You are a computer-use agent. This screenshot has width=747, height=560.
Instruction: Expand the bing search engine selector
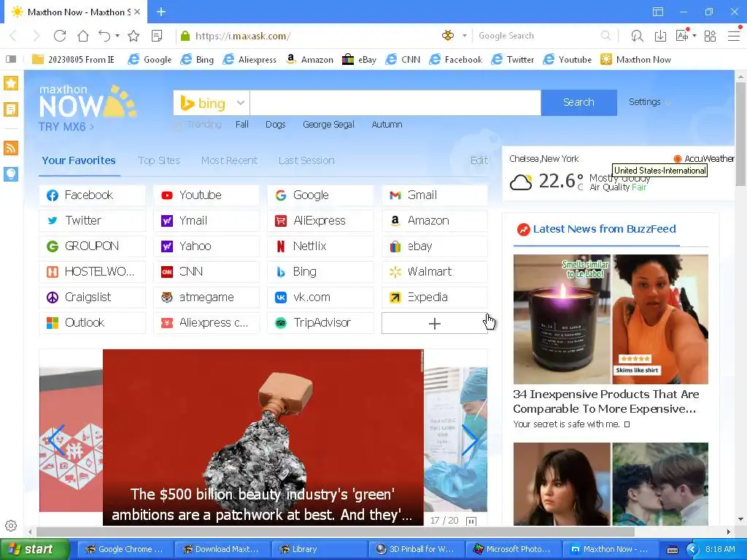[x=212, y=103]
